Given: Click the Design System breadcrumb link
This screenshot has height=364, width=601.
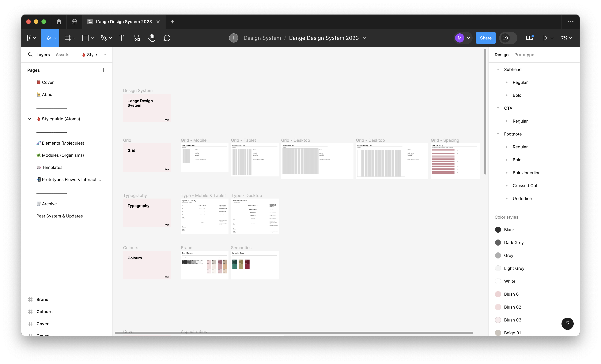Looking at the screenshot, I should (x=262, y=38).
